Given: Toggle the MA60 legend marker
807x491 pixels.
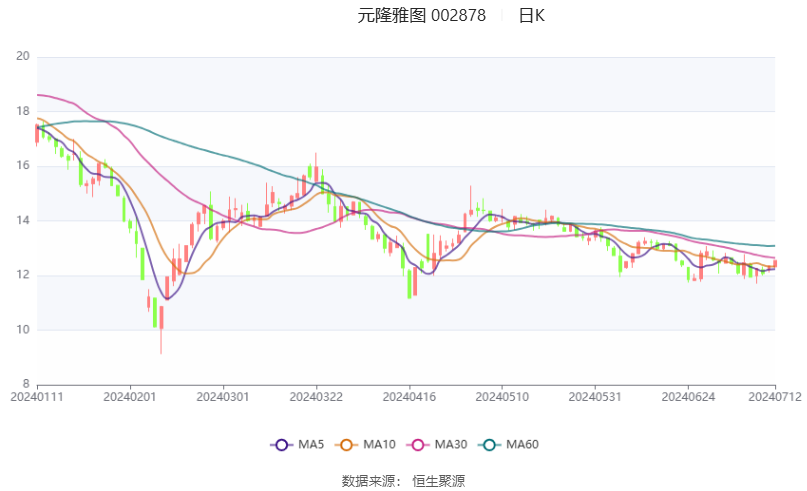Looking at the screenshot, I should (x=508, y=444).
